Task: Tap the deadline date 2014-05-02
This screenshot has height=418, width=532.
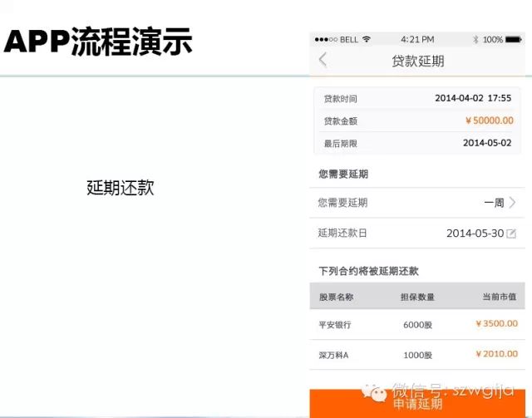Action: click(487, 143)
